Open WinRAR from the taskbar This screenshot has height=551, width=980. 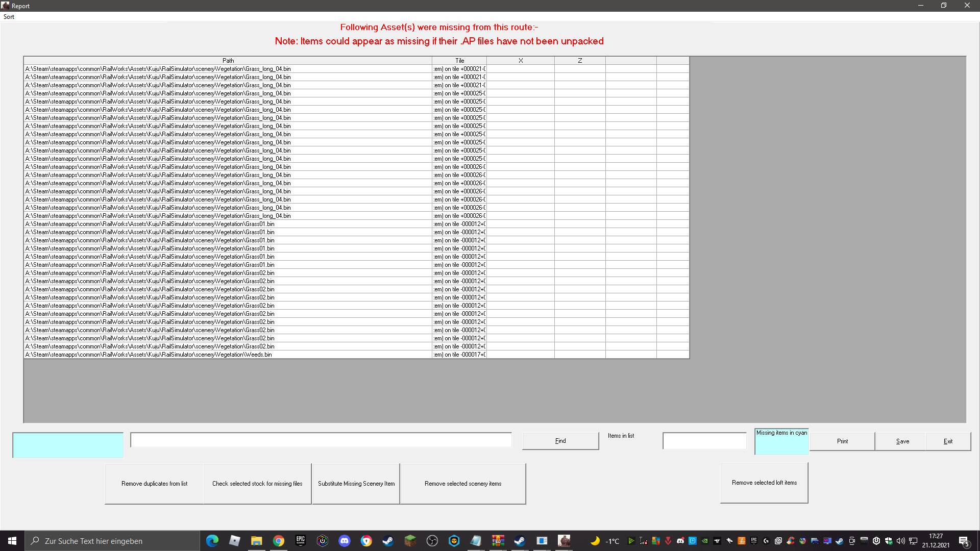coord(498,541)
